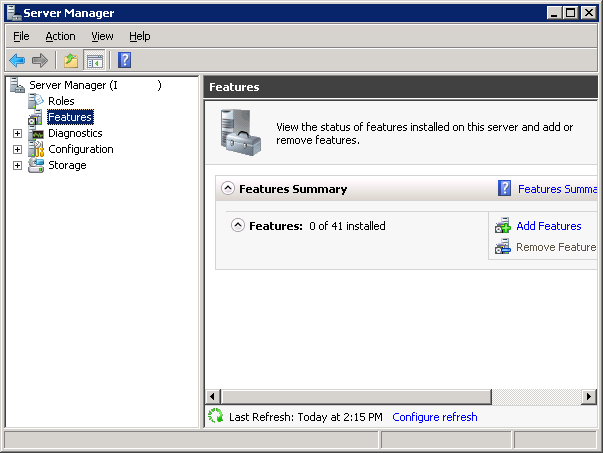The image size is (603, 453).
Task: Click the Remove Features icon
Action: coord(503,246)
